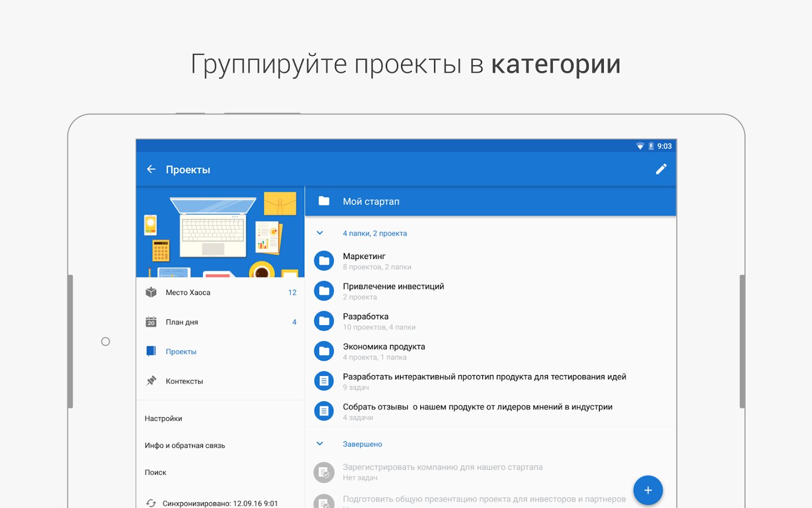Viewport: 812px width, 508px height.
Task: Click the pencil edit icon
Action: 661,169
